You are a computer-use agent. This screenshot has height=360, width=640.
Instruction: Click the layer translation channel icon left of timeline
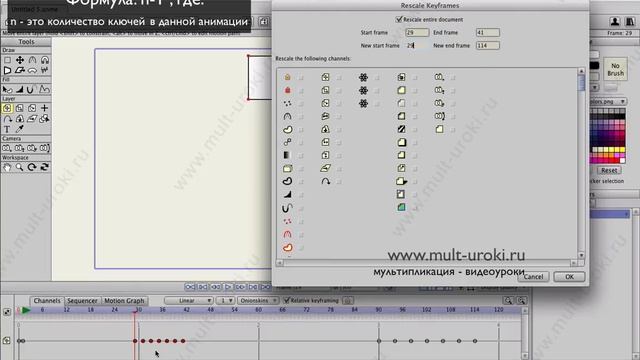pos(7,340)
